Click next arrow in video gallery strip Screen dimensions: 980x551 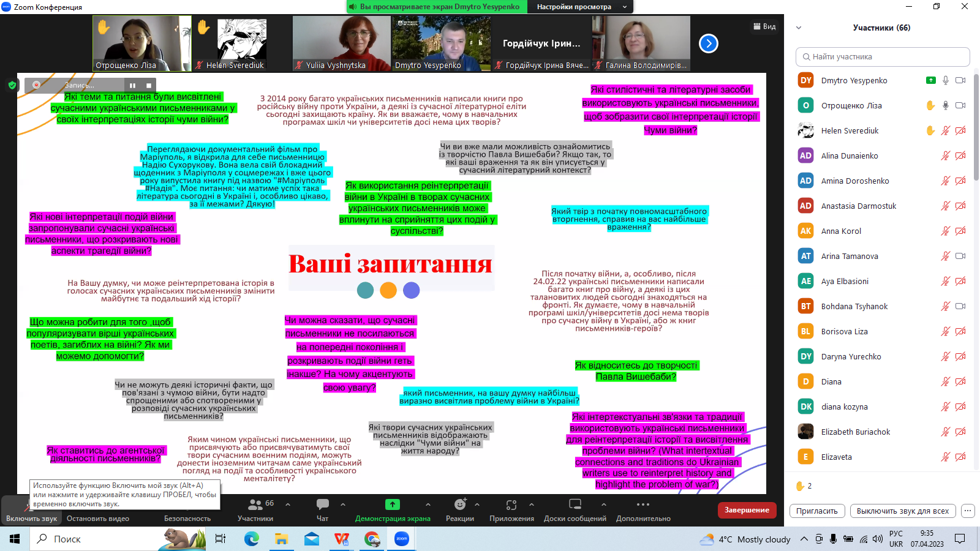tap(708, 43)
